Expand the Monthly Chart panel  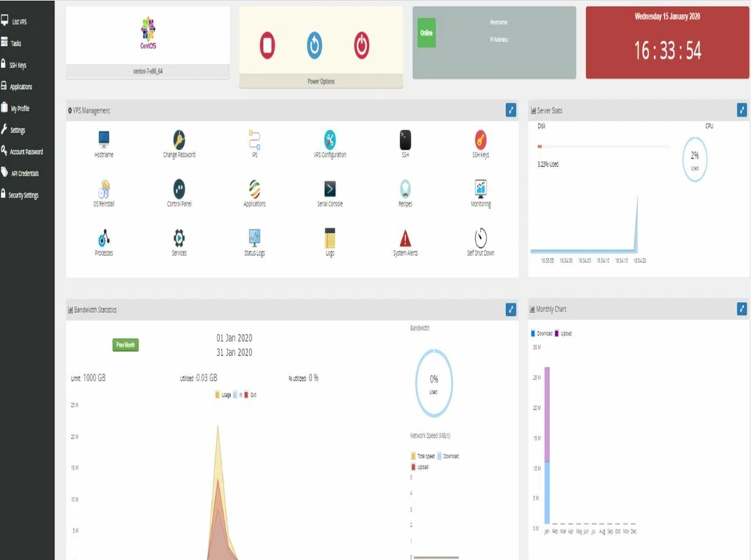[741, 309]
